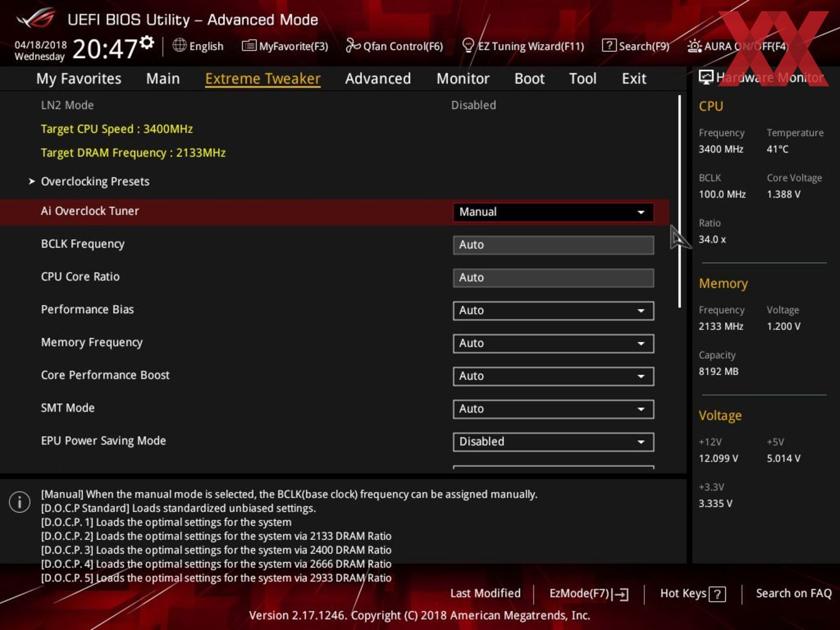Open the Tool tab
The image size is (840, 630).
click(582, 78)
